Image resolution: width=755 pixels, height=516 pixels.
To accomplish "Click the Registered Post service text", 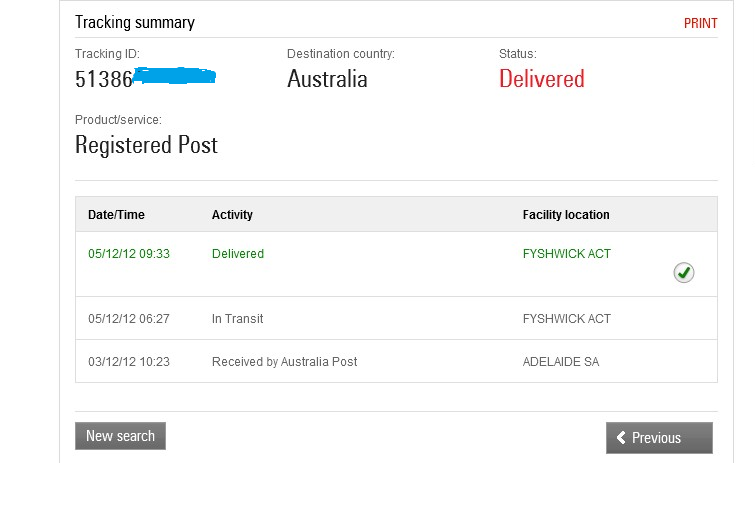I will pos(146,145).
